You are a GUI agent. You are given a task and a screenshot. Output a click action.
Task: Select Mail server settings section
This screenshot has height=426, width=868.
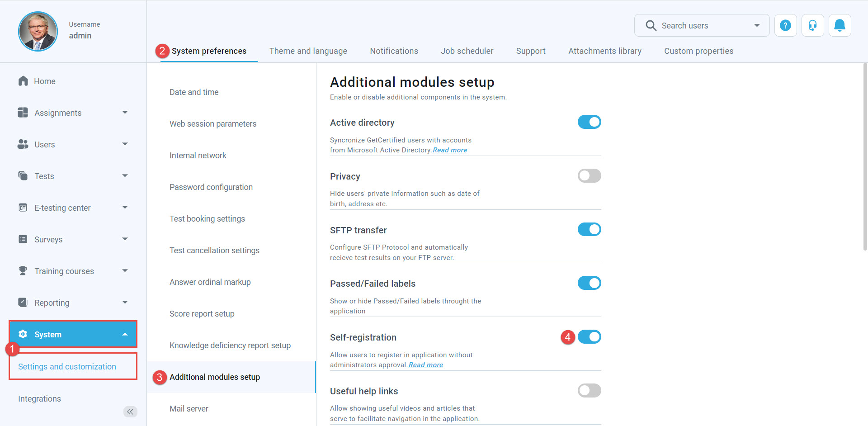click(x=189, y=409)
